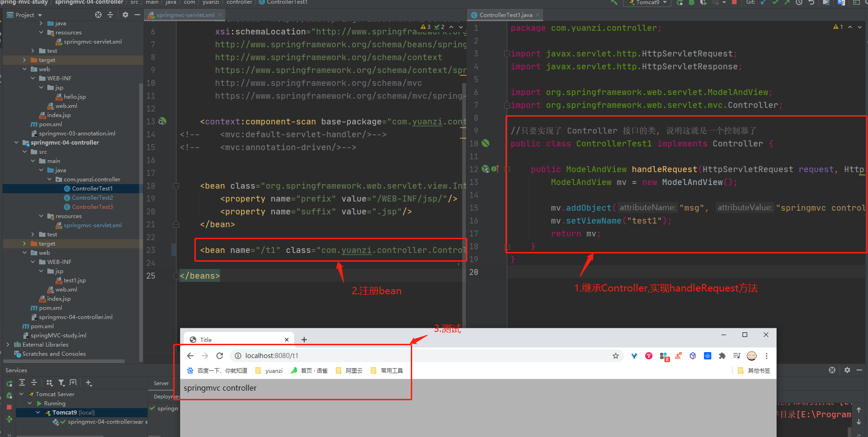Collapse all nodes in Services toolbar
The image size is (868, 437).
coord(34,383)
